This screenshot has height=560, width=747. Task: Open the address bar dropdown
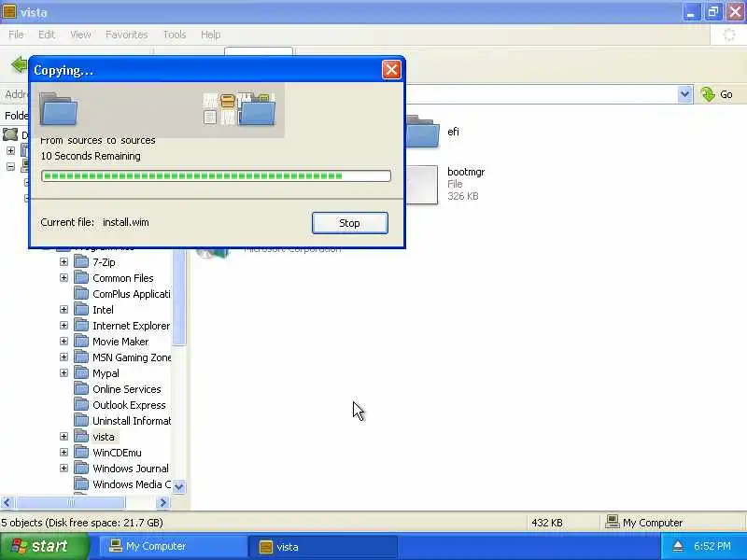tap(684, 94)
